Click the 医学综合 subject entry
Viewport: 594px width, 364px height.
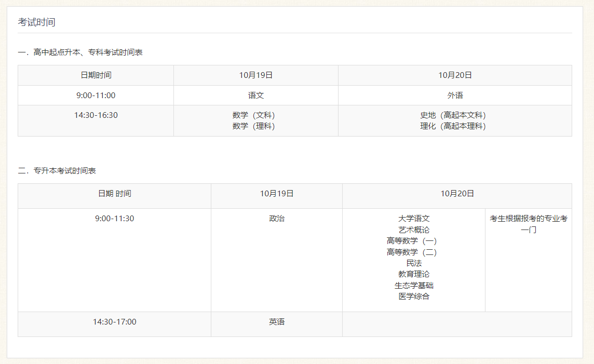414,296
